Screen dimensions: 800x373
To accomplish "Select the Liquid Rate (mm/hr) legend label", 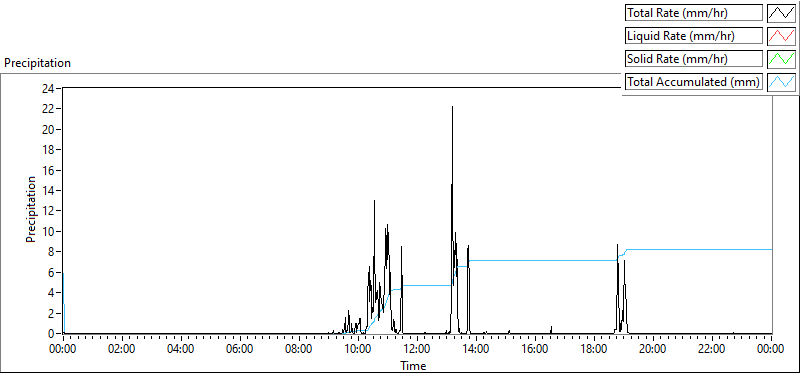I will click(694, 36).
